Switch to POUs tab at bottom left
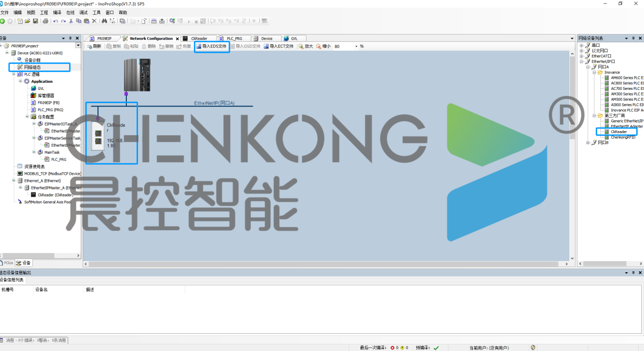 tap(7, 263)
